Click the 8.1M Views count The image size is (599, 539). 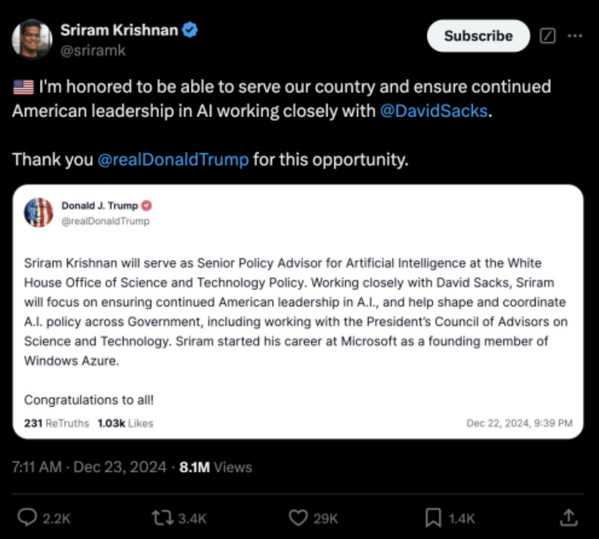(216, 467)
